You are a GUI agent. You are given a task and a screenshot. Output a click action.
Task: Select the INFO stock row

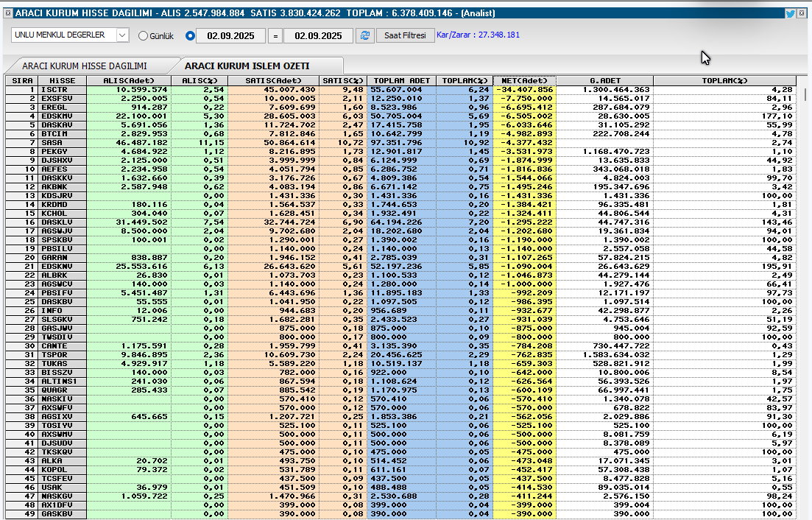point(400,311)
